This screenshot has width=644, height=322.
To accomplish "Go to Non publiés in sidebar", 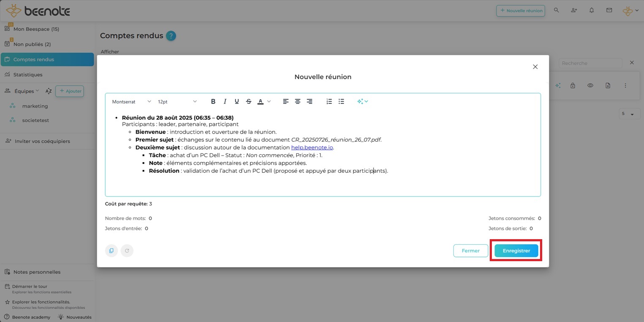I will (x=32, y=44).
